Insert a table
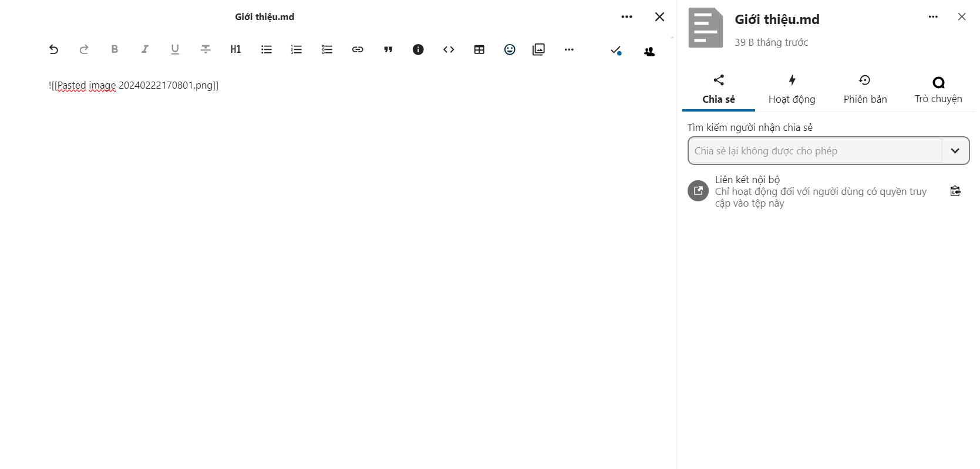 click(479, 49)
